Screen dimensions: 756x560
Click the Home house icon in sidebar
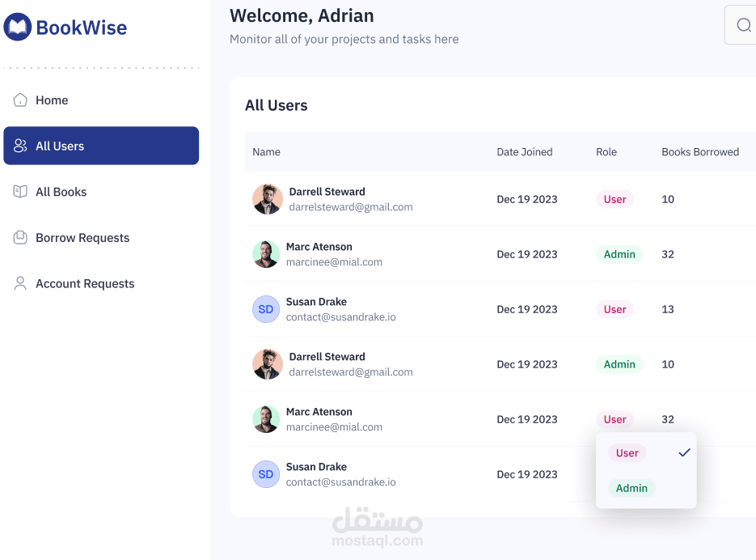20,100
